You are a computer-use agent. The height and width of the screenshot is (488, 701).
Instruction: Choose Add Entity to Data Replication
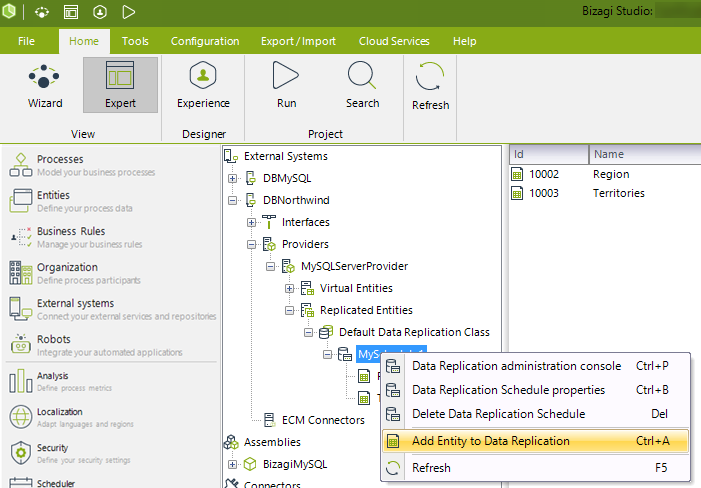point(535,441)
